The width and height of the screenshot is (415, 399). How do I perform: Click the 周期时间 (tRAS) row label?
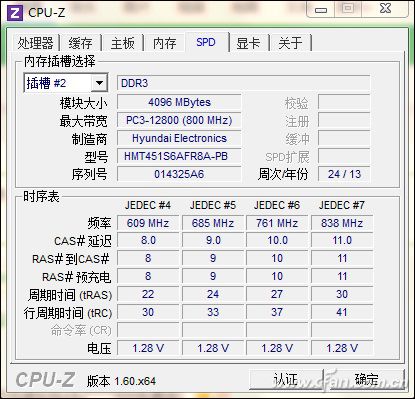[x=70, y=295]
